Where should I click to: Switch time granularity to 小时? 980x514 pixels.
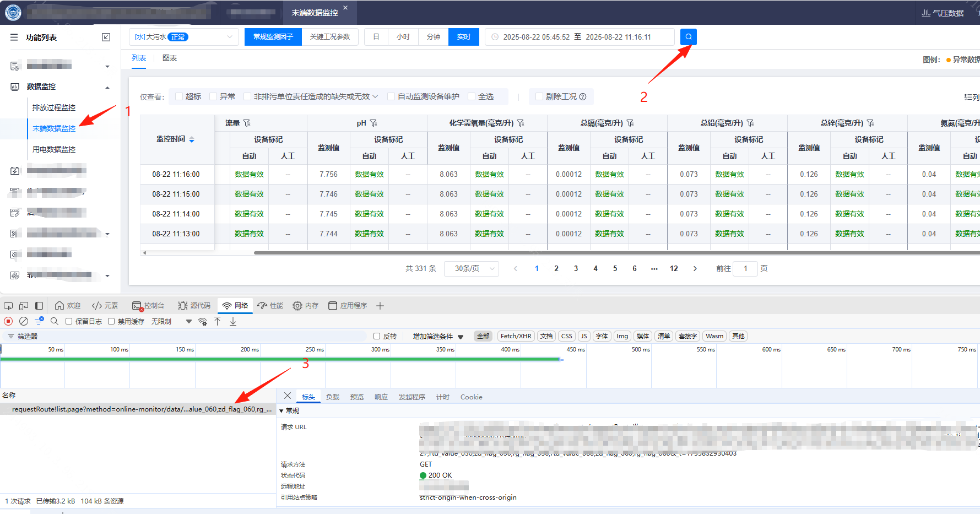(403, 37)
